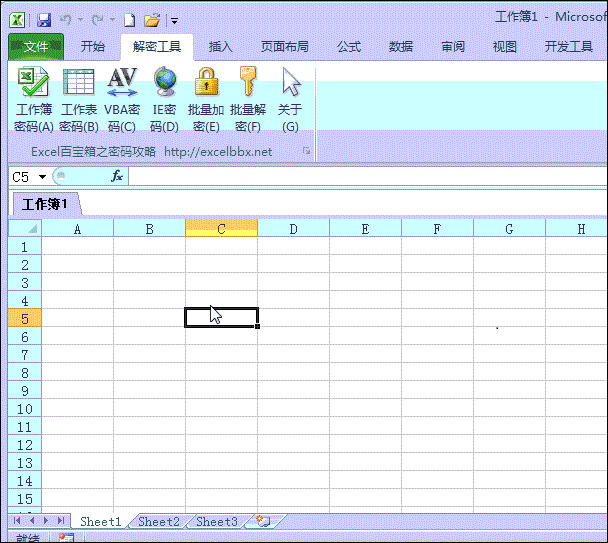This screenshot has height=543, width=608.
Task: Select the 解密工具 ribbon tab
Action: pyautogui.click(x=157, y=47)
